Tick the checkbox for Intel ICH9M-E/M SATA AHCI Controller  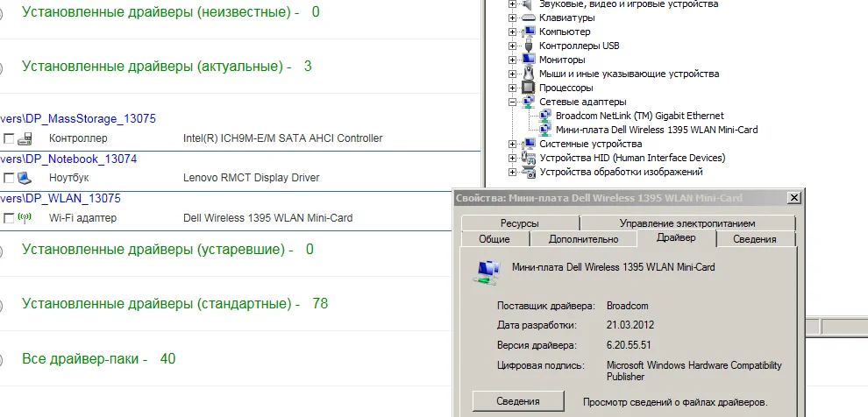8,138
